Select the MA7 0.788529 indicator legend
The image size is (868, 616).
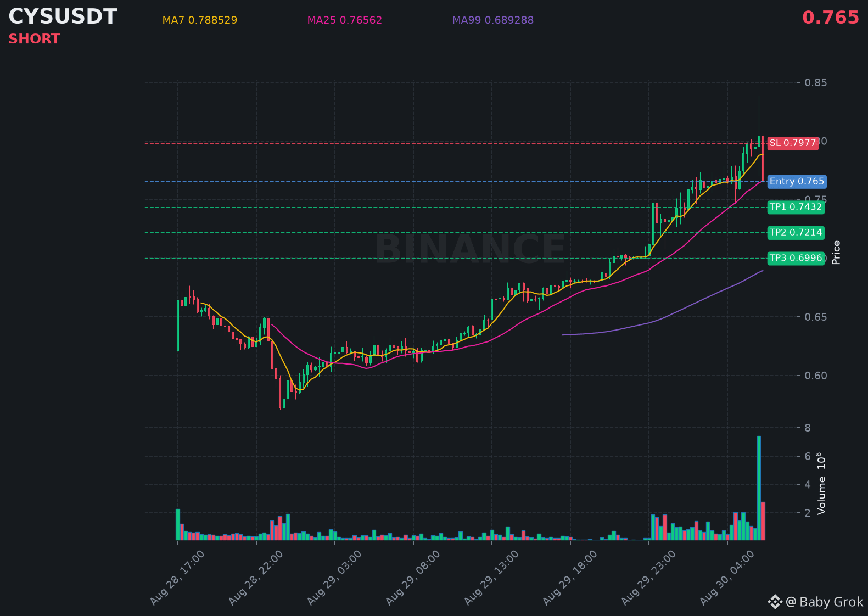(x=200, y=20)
